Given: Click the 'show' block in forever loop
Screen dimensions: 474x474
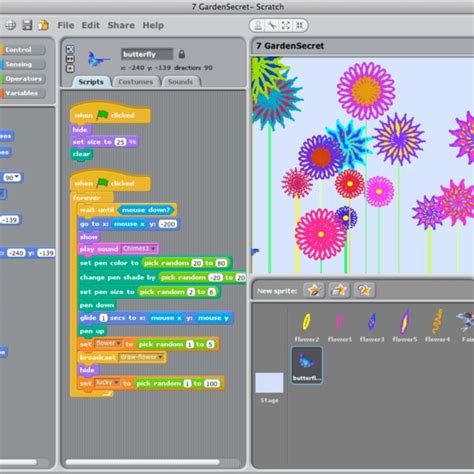Looking at the screenshot, I should 89,237.
